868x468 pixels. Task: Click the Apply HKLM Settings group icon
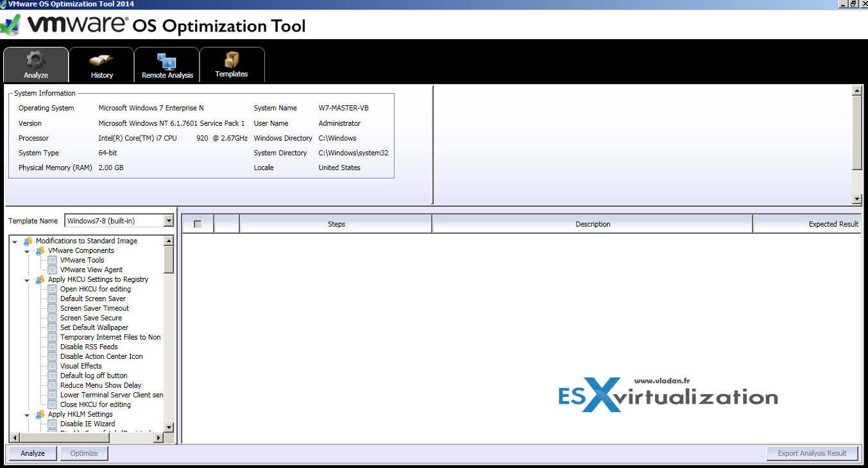[x=40, y=414]
